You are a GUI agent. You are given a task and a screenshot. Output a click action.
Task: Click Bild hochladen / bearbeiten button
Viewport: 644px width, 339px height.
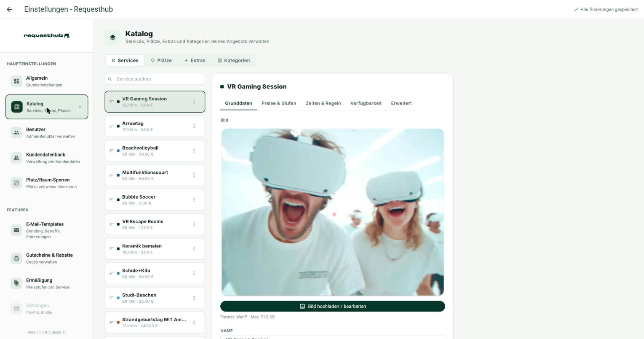pyautogui.click(x=333, y=306)
